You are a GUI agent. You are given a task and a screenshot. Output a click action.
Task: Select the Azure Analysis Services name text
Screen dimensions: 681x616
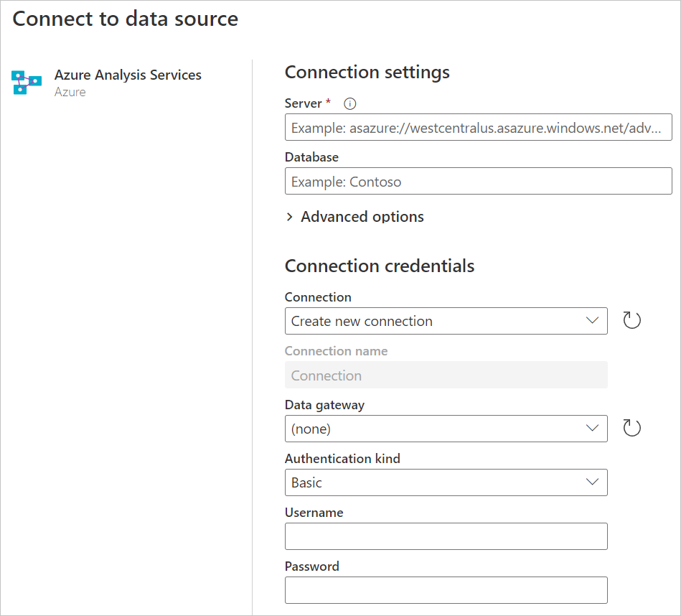pos(128,75)
